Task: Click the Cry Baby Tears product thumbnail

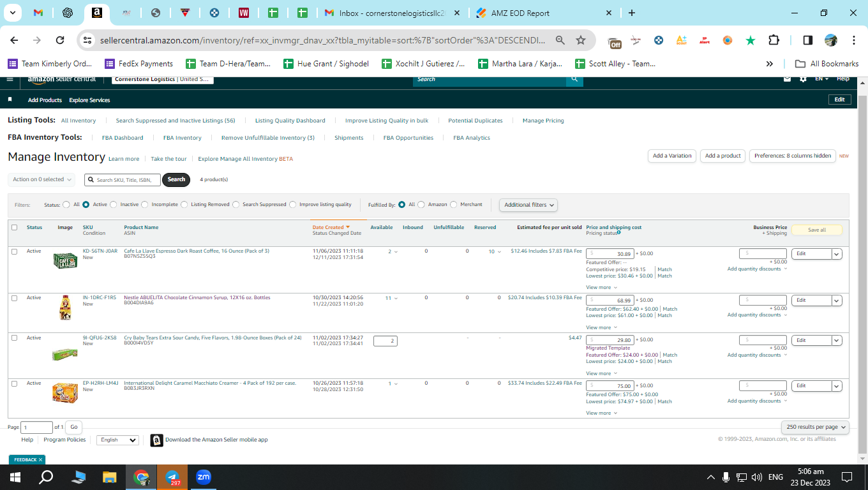Action: point(64,354)
